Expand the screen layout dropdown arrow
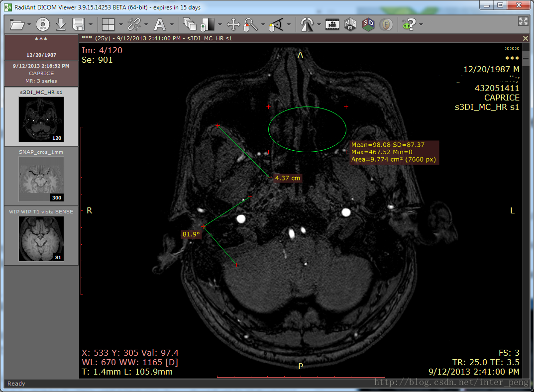The height and width of the screenshot is (392, 534). (120, 24)
